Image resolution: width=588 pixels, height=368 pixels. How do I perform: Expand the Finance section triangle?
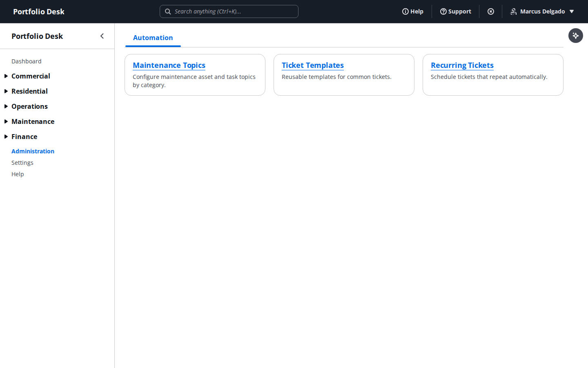coord(6,137)
